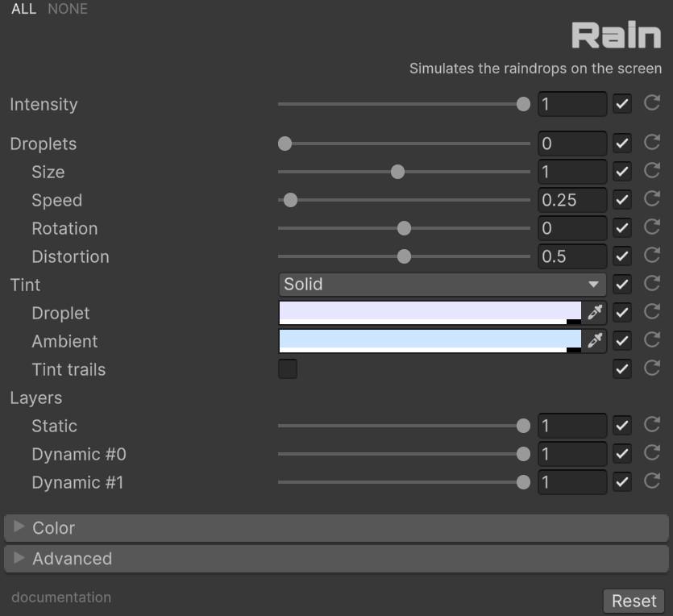This screenshot has height=616, width=673.
Task: Click the Ambient color swatch
Action: click(429, 339)
